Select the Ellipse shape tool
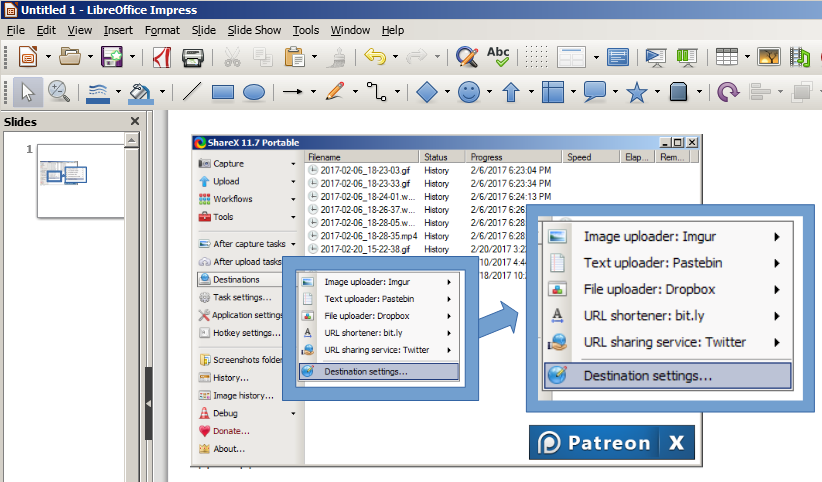The width and height of the screenshot is (822, 482). (254, 93)
